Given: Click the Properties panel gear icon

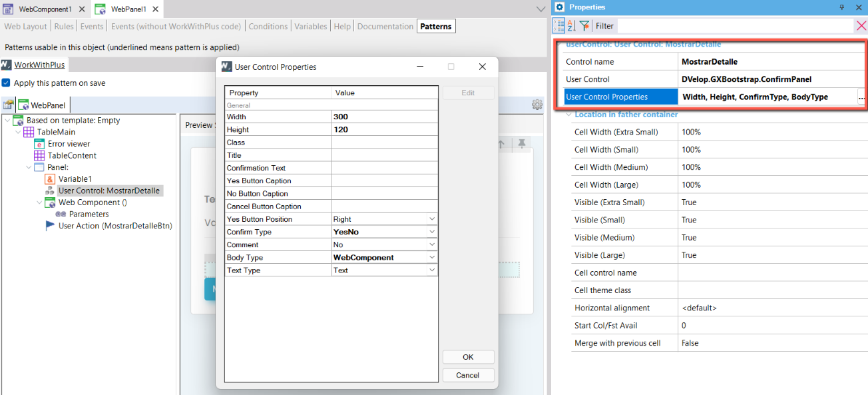Looking at the screenshot, I should coord(559,7).
